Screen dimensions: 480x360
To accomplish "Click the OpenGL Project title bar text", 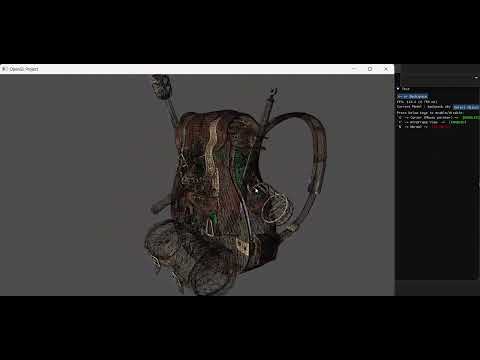I will click(x=24, y=69).
